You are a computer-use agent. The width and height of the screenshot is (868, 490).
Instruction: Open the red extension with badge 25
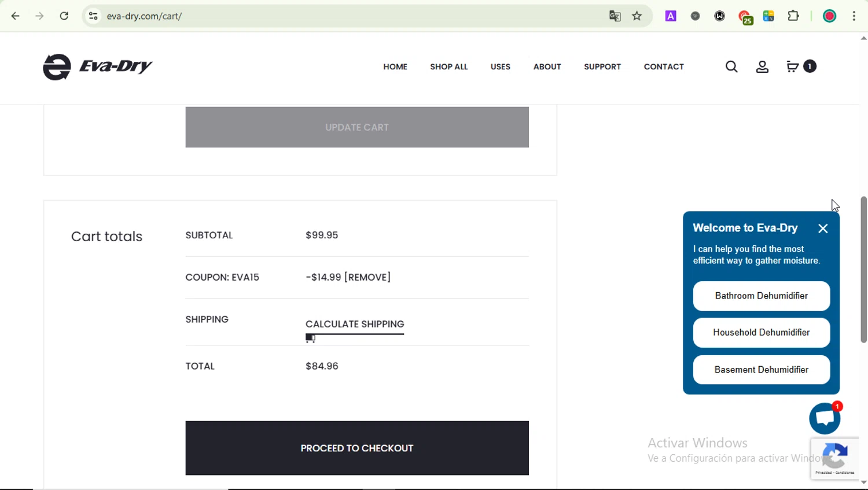coord(745,17)
